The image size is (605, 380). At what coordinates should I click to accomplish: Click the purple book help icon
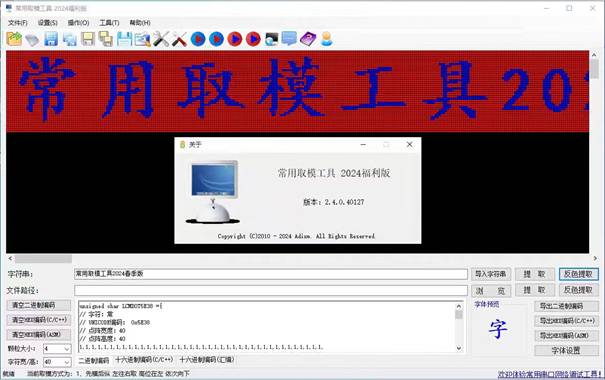coord(308,39)
